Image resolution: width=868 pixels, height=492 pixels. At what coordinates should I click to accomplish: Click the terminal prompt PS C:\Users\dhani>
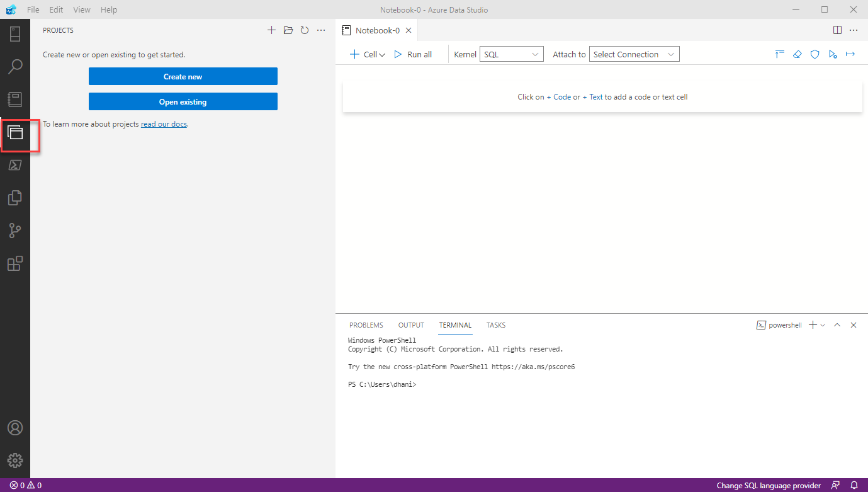pyautogui.click(x=382, y=384)
